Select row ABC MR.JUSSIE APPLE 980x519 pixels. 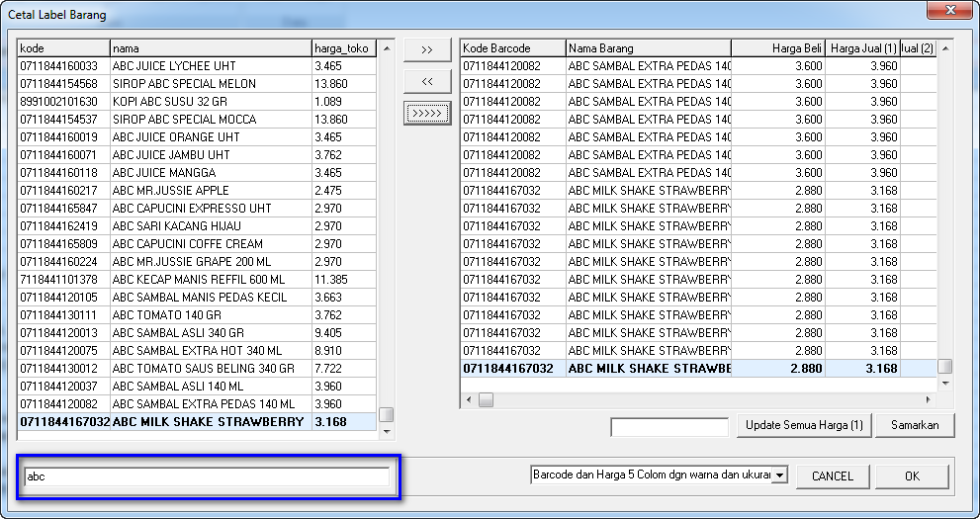198,191
